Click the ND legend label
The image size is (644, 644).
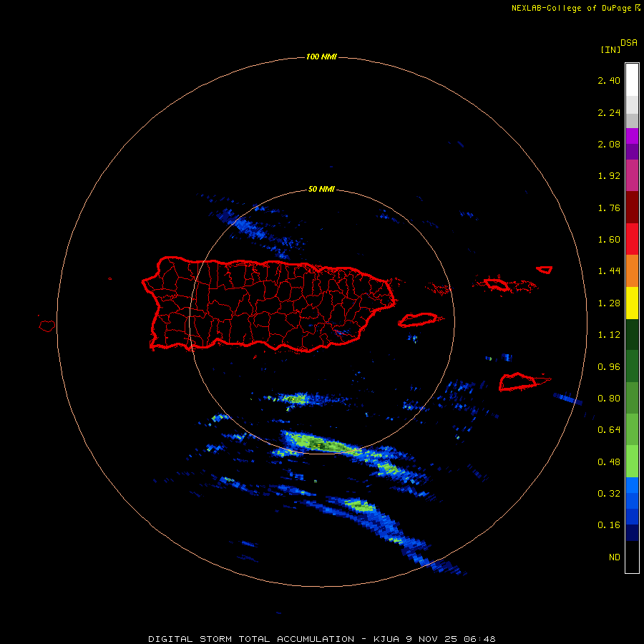(x=615, y=557)
